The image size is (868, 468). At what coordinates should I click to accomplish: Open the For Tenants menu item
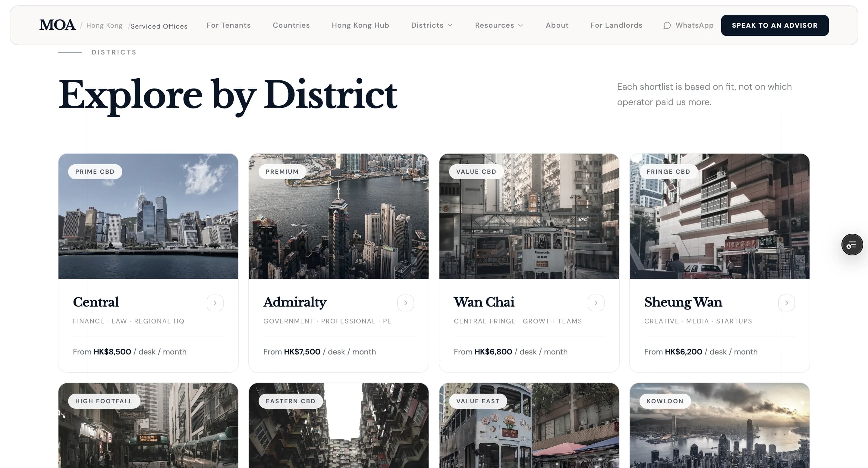pyautogui.click(x=228, y=25)
